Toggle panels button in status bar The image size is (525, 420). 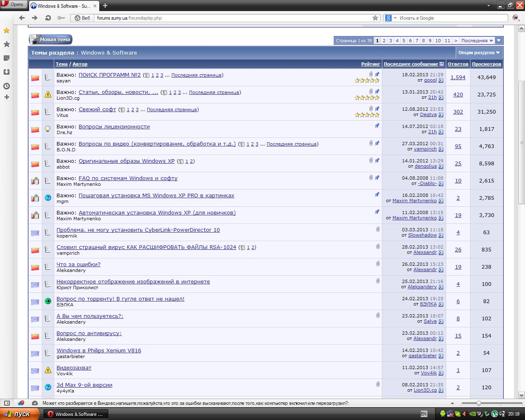7,403
